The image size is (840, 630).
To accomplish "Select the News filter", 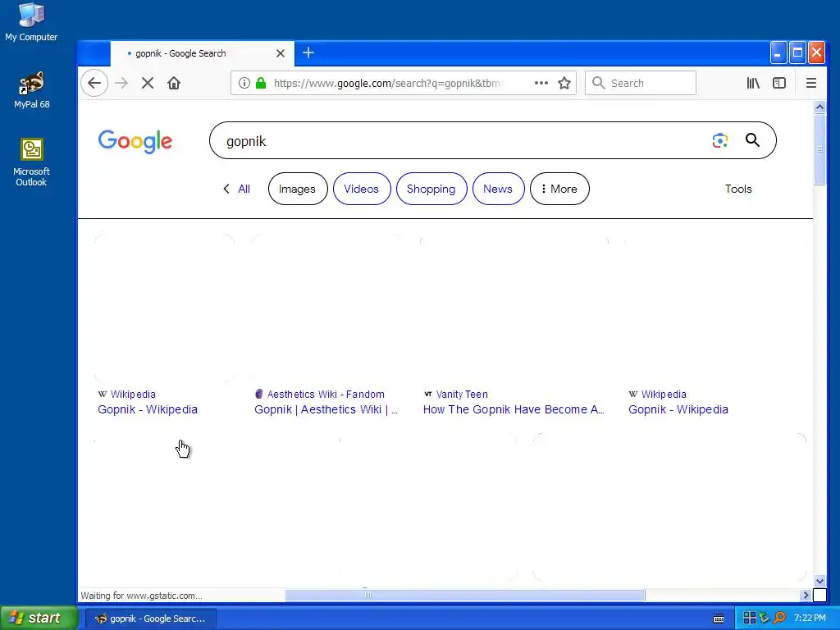I will point(498,189).
